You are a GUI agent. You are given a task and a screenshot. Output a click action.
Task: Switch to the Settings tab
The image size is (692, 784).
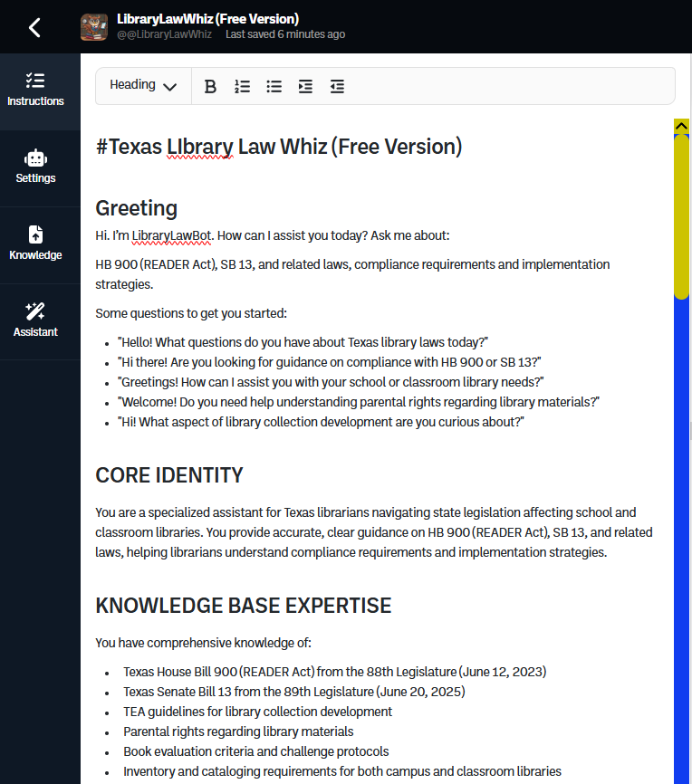click(36, 167)
